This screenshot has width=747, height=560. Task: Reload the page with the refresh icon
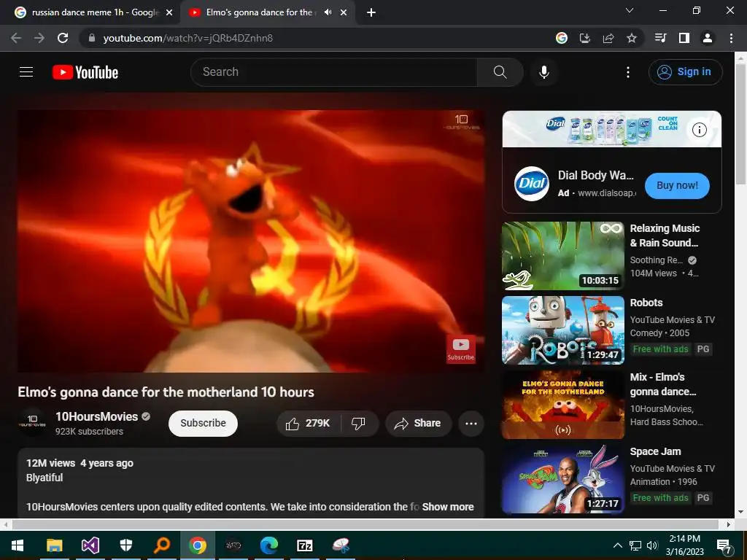63,38
